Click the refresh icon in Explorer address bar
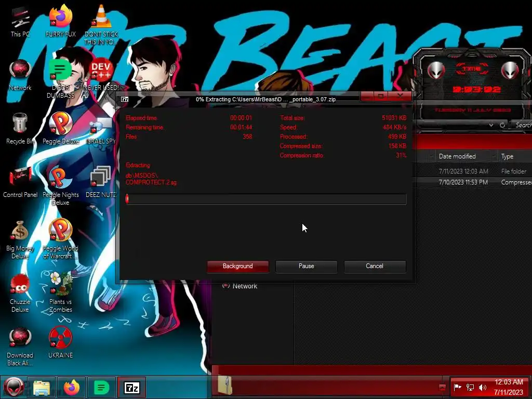Screen dimensions: 532x399 coord(502,125)
